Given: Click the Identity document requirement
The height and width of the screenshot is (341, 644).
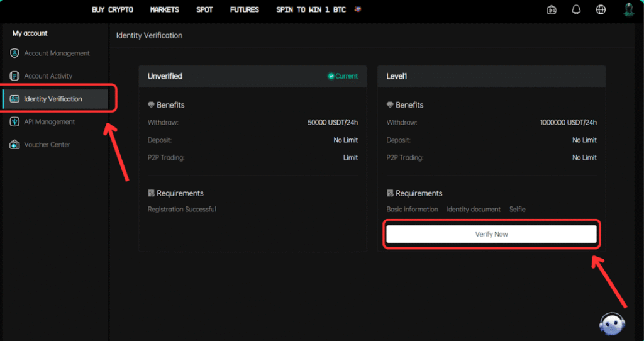Looking at the screenshot, I should [474, 209].
